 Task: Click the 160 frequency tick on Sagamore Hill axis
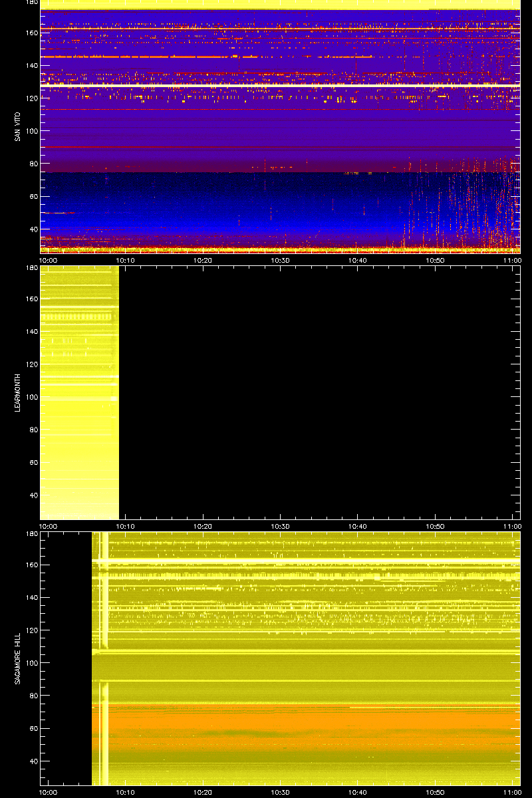point(31,565)
